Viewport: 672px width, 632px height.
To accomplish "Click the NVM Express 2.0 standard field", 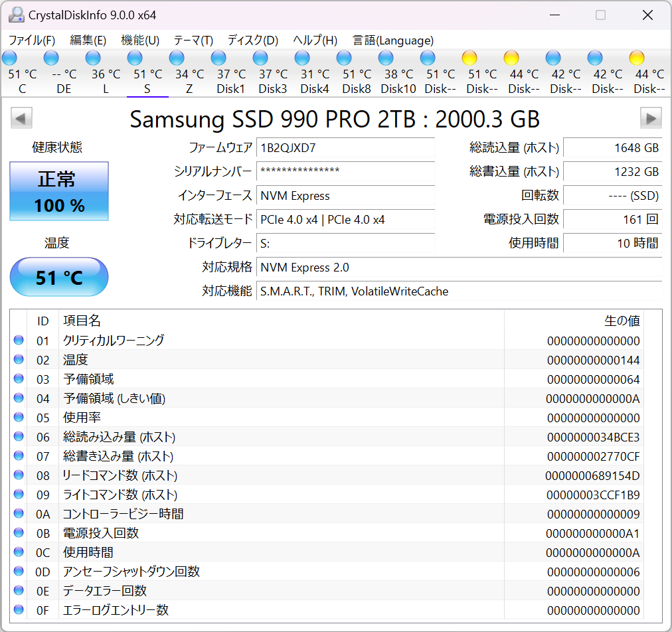I will point(459,268).
